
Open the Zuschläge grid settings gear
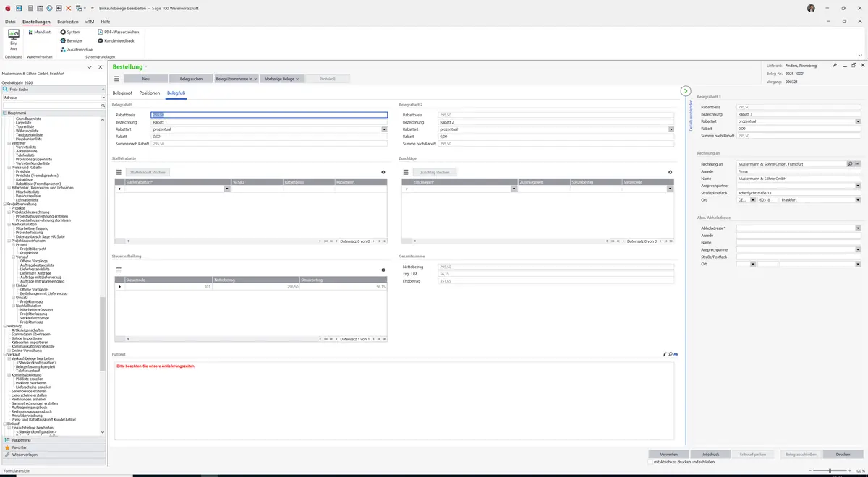(x=670, y=172)
